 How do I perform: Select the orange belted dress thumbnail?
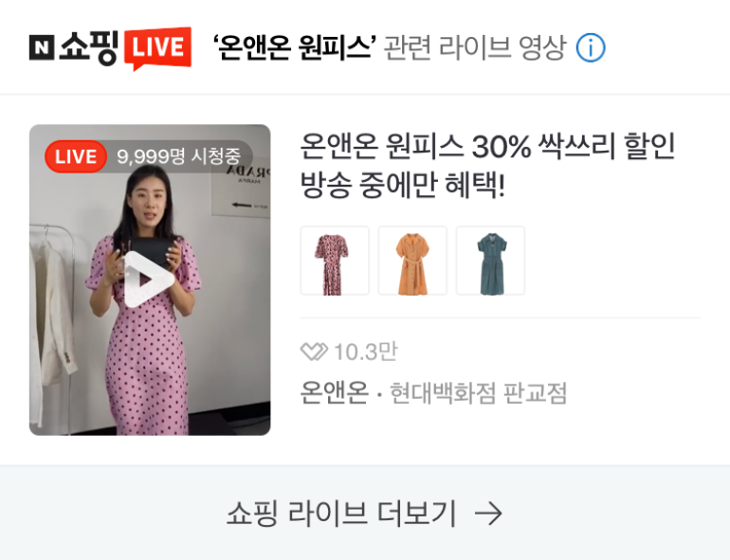412,261
